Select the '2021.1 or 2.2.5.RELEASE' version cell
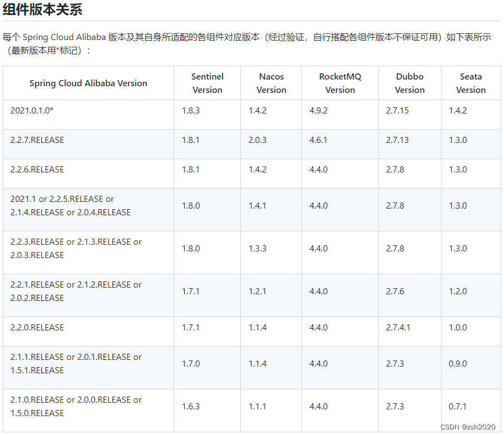The image size is (504, 435). click(x=88, y=210)
